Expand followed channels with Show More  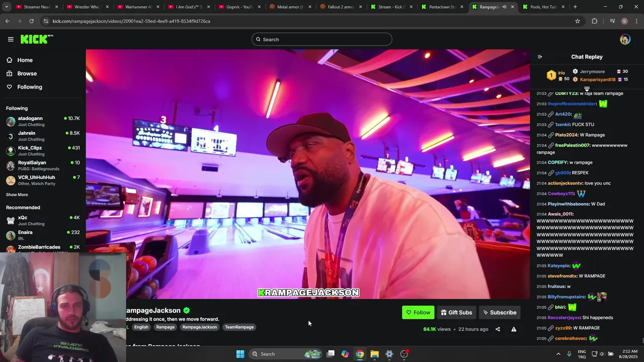click(x=17, y=195)
